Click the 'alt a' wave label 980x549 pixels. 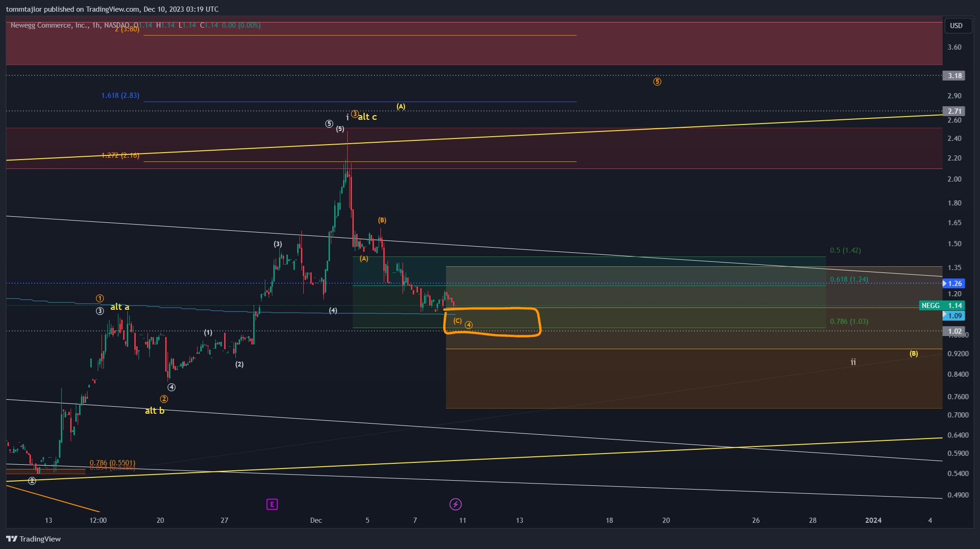(120, 307)
